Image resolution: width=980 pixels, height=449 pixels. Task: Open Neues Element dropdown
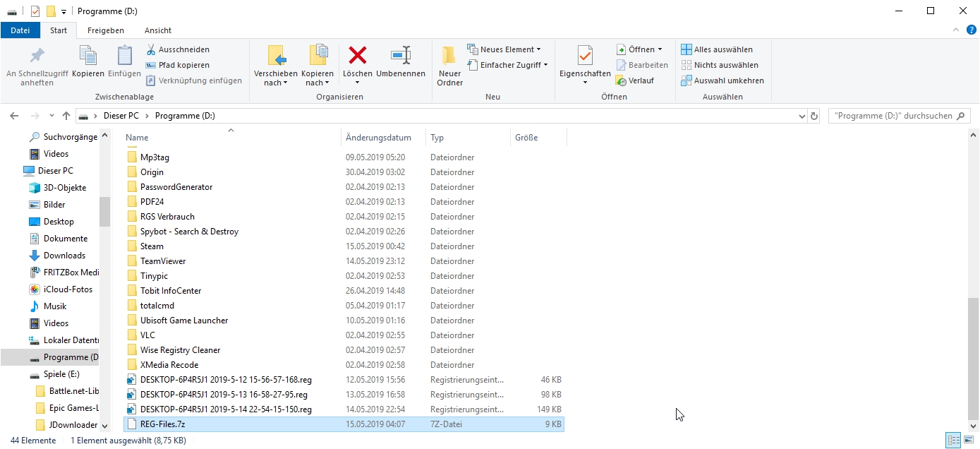(504, 49)
